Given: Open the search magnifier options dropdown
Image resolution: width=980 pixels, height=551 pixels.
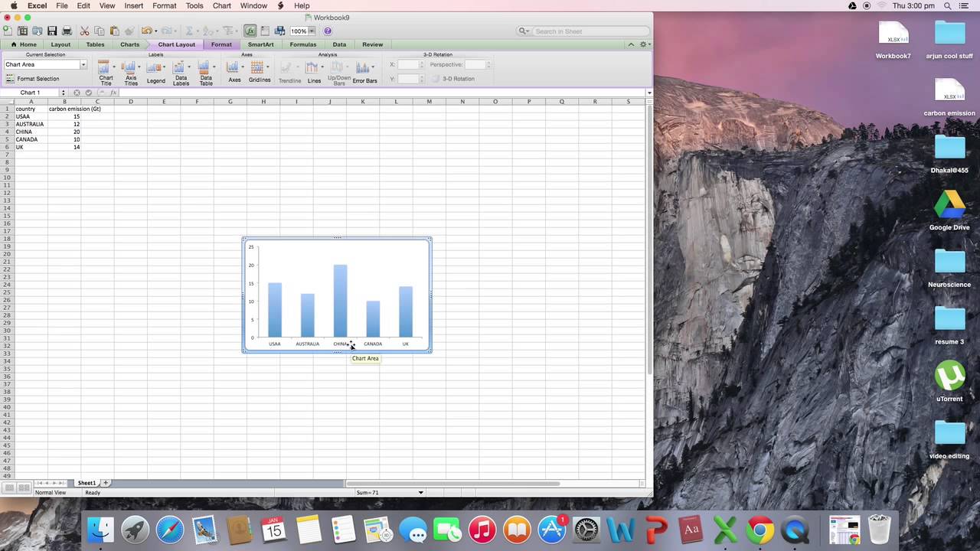Looking at the screenshot, I should [x=524, y=31].
